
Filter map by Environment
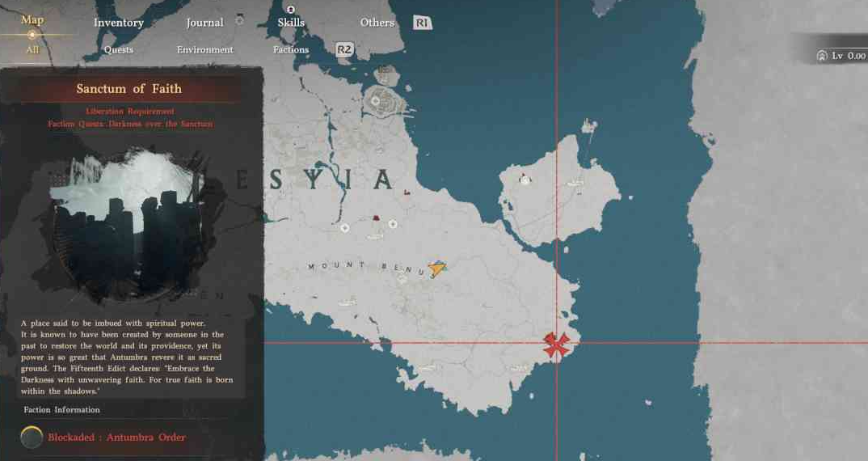[204, 50]
